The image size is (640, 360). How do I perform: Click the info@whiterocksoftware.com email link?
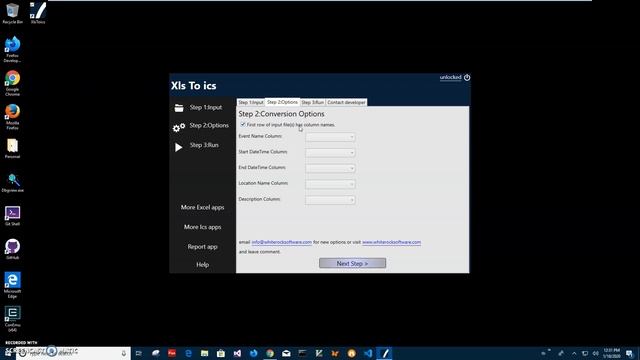coord(282,242)
